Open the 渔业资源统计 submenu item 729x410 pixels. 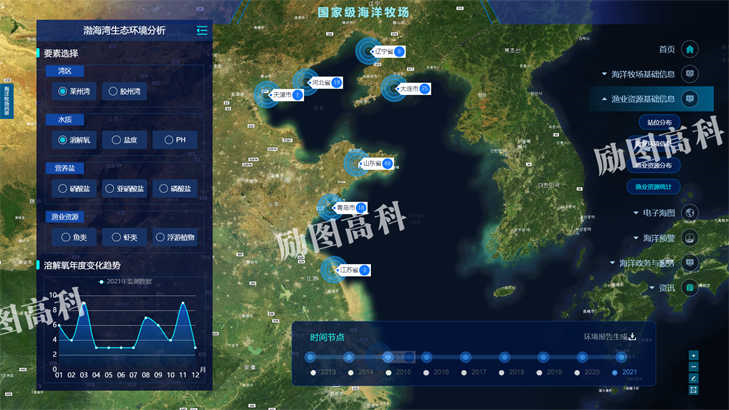point(656,186)
